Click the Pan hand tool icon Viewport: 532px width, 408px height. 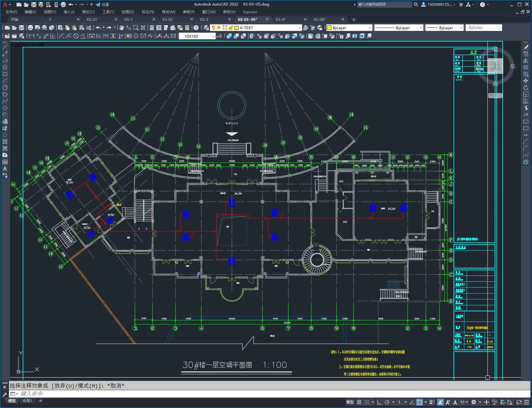[122, 28]
